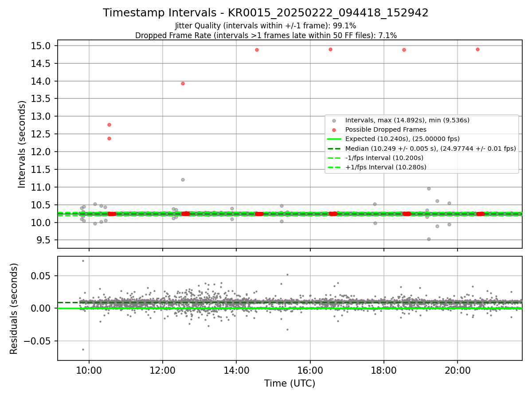The height and width of the screenshot is (399, 532).
Task: Click the red dropped-frame point near 14.9s around 20:30
Action: coord(477,49)
